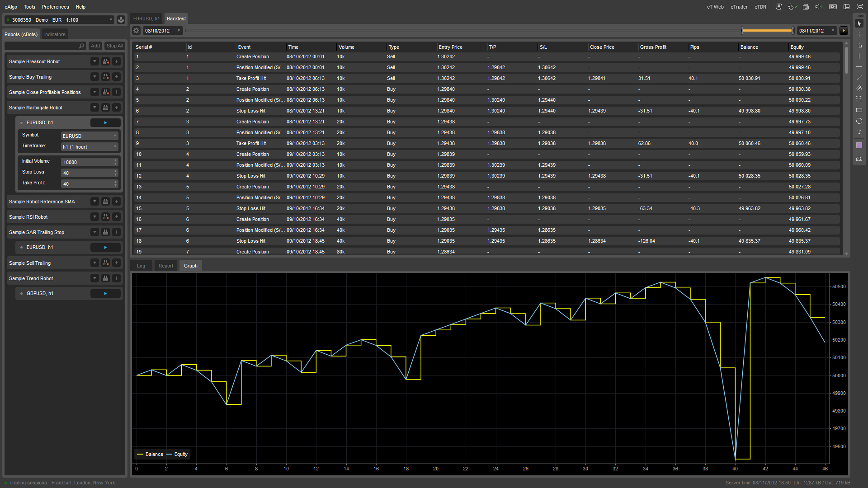This screenshot has height=488, width=868.
Task: Click the chart screenshot camera icon
Action: (x=859, y=159)
